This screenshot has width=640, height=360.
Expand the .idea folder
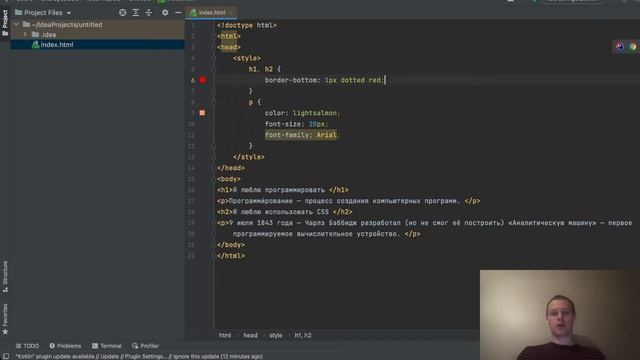[x=25, y=35]
